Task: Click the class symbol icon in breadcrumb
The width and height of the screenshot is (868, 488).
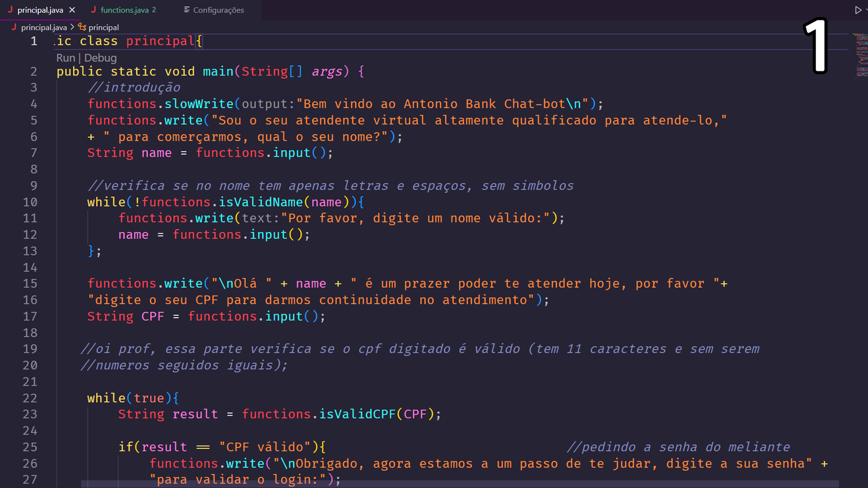Action: coord(82,27)
